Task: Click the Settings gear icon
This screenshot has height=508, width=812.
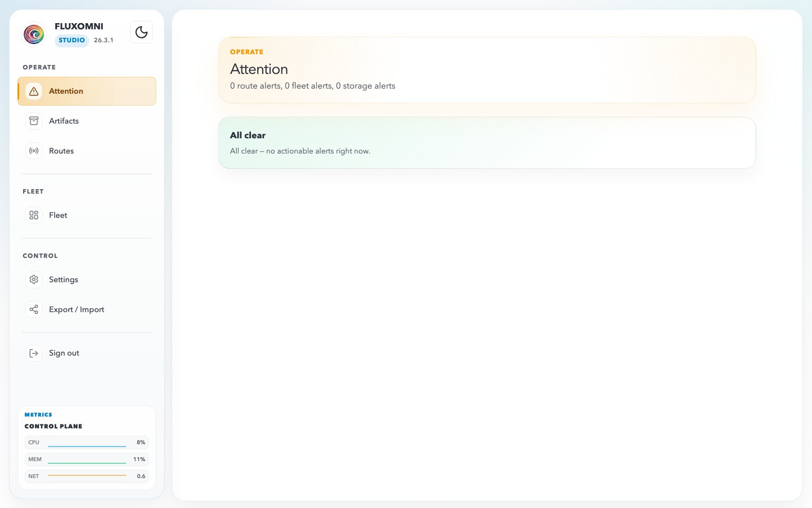Action: (x=34, y=279)
